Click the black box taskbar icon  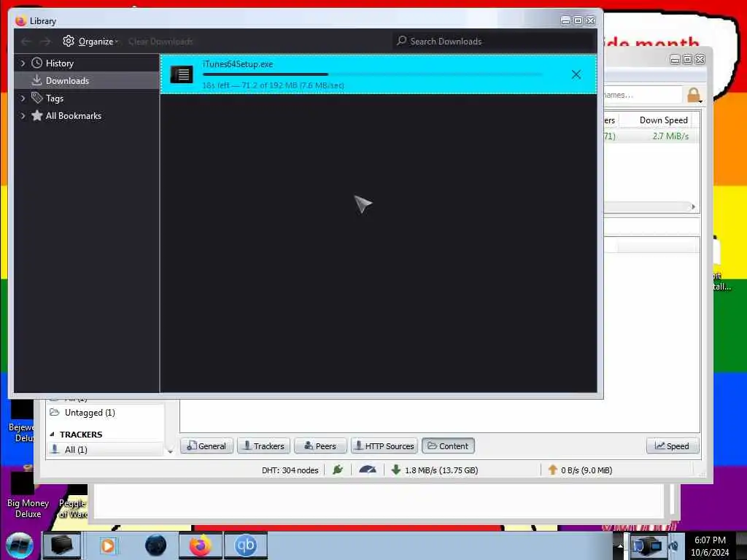(x=62, y=545)
